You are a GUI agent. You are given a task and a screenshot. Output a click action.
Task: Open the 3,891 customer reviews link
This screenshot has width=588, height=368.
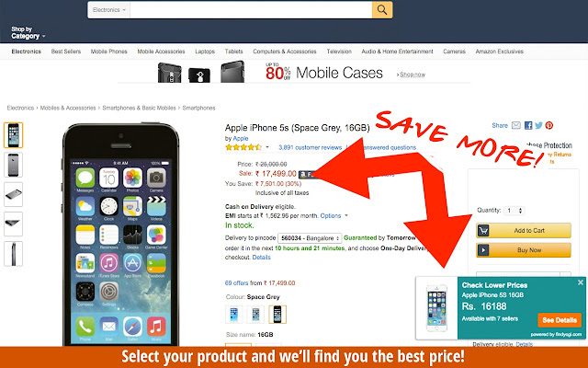tap(311, 147)
